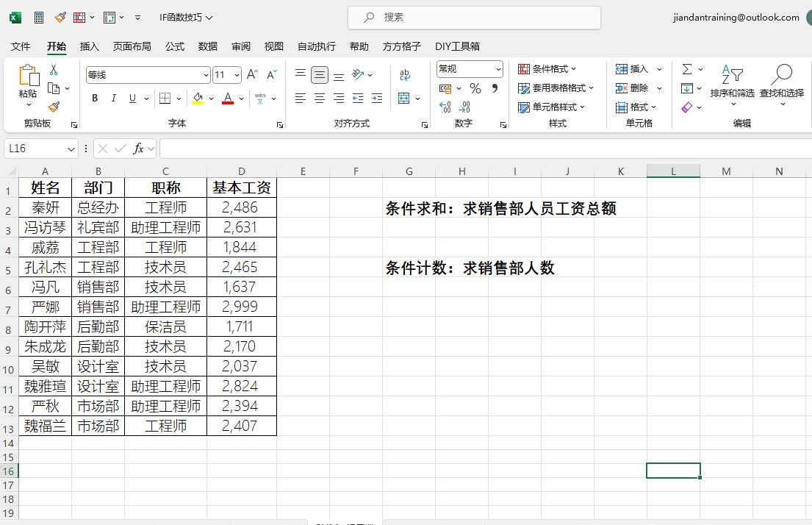Apply percent style to the cell
This screenshot has height=525, width=812.
[x=475, y=88]
